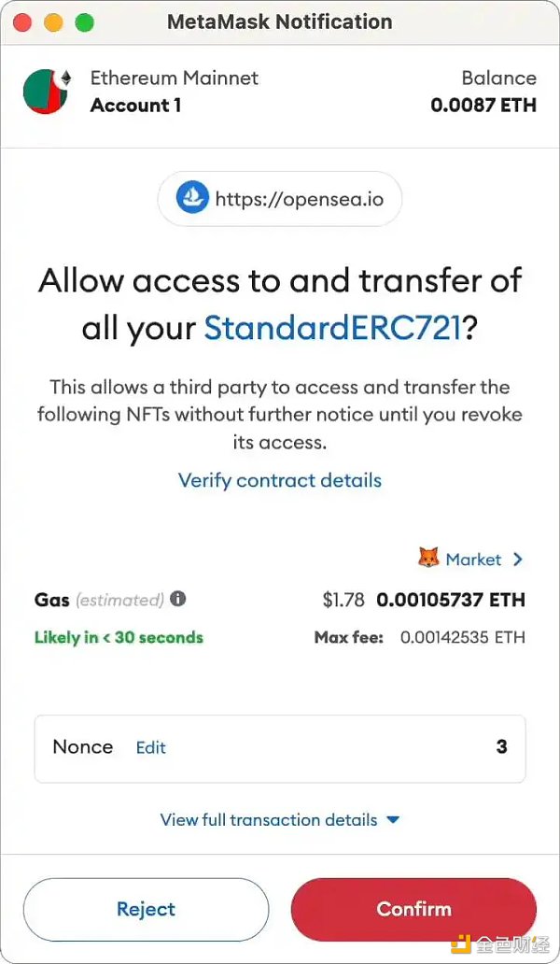Confirm the NFT access transaction
The width and height of the screenshot is (560, 964).
pyautogui.click(x=413, y=909)
